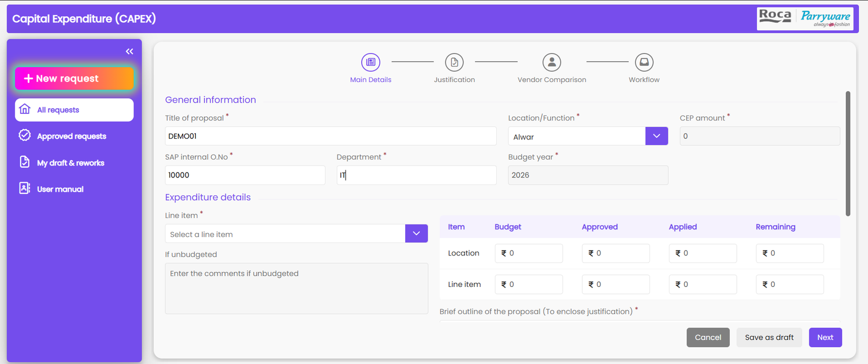
Task: Click the Budget year field
Action: click(x=588, y=175)
